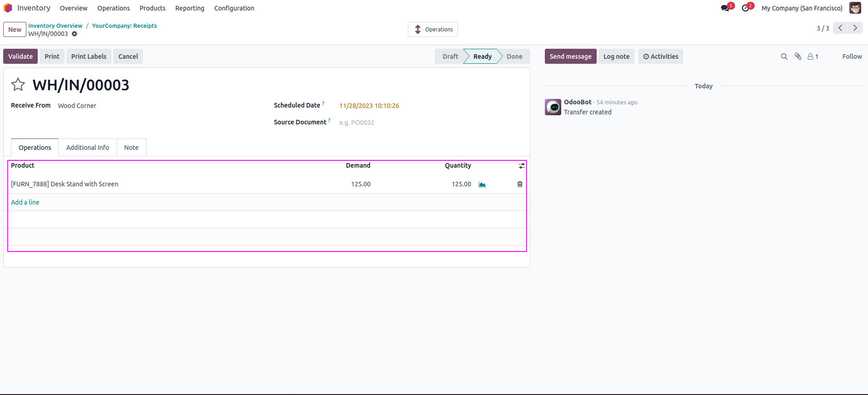This screenshot has width=868, height=395.
Task: Click Send message in chatter
Action: (x=570, y=56)
